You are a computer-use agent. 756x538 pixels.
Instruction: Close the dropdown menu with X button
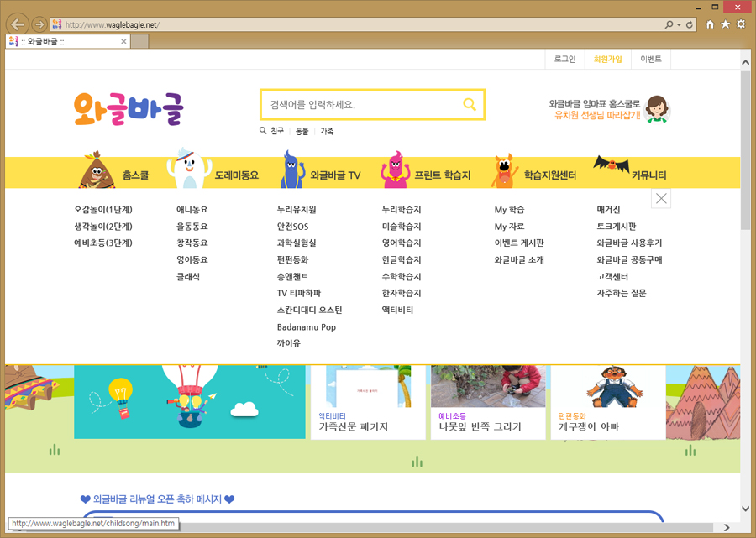click(661, 198)
